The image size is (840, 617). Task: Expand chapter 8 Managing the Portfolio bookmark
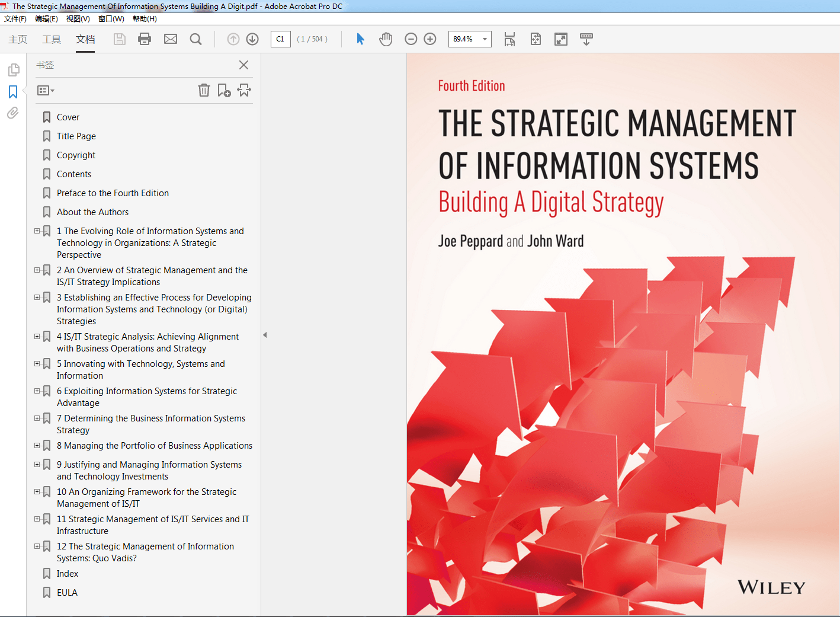[37, 446]
